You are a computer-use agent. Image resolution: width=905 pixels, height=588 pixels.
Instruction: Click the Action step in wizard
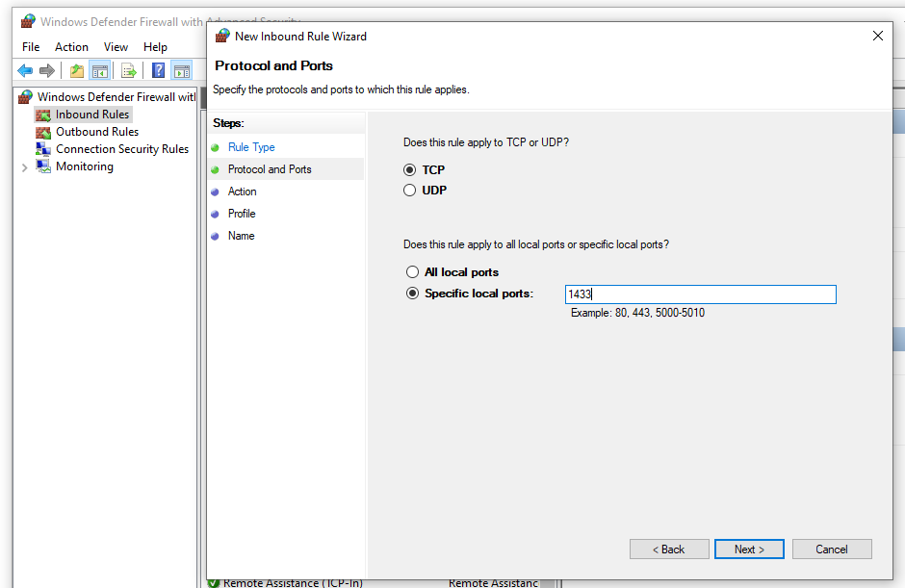[242, 192]
